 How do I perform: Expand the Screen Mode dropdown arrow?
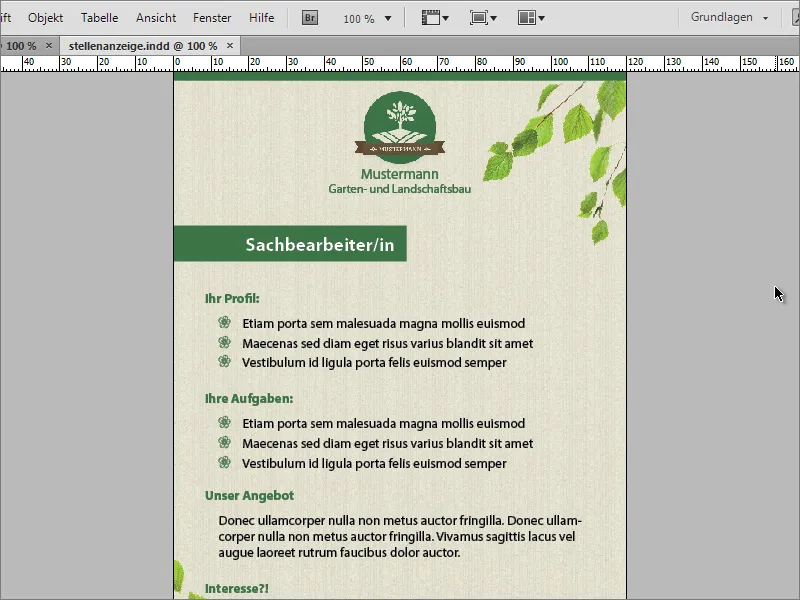(x=492, y=17)
